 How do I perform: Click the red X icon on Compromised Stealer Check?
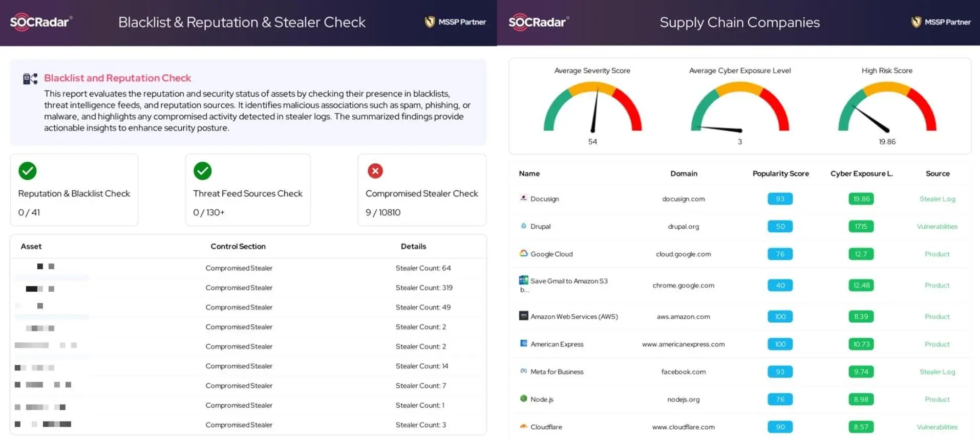375,171
